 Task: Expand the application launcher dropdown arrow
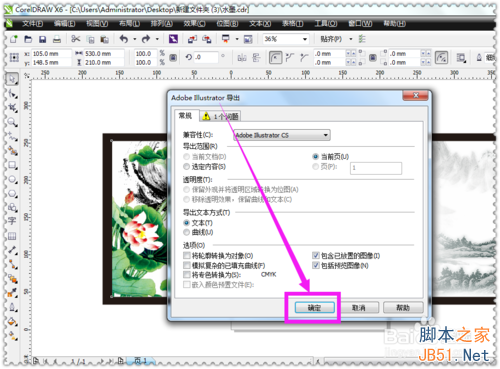click(237, 39)
